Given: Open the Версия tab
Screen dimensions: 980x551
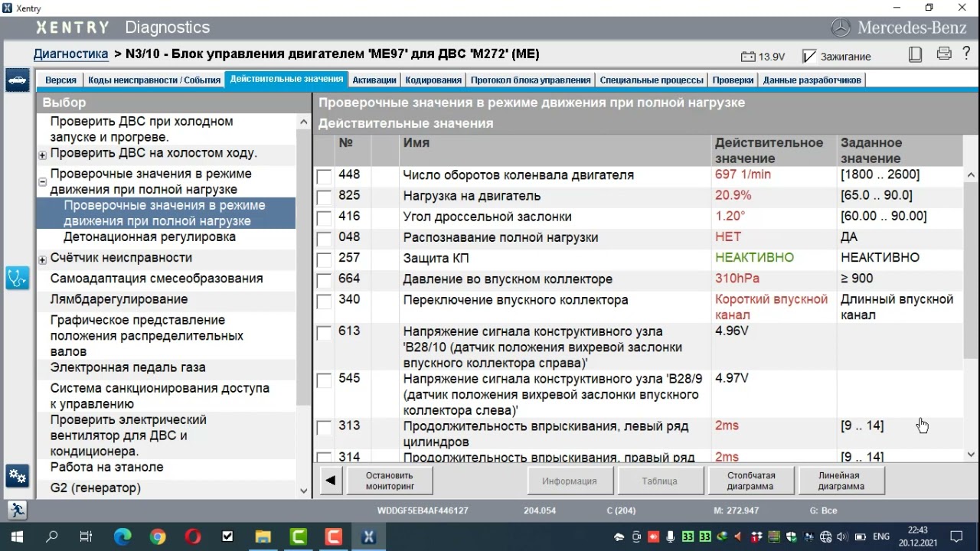Looking at the screenshot, I should (60, 80).
